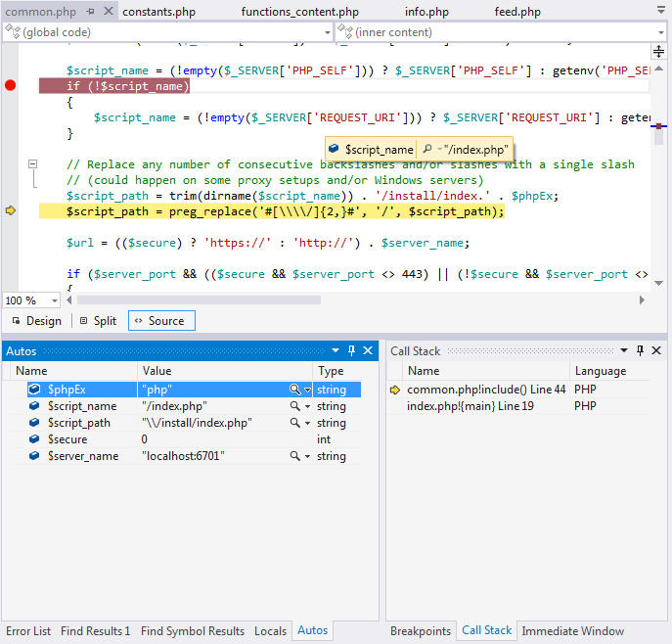Open the visualizer dropdown for $script_name row

coord(307,406)
